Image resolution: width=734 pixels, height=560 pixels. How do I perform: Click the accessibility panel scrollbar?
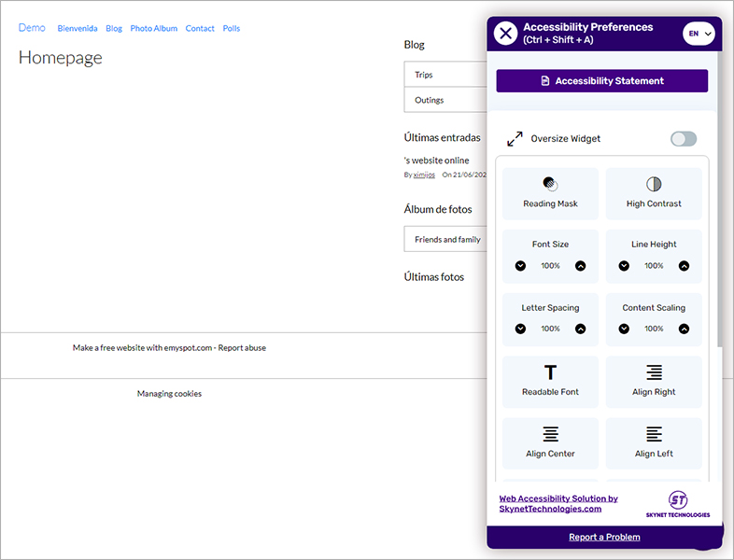click(x=719, y=199)
